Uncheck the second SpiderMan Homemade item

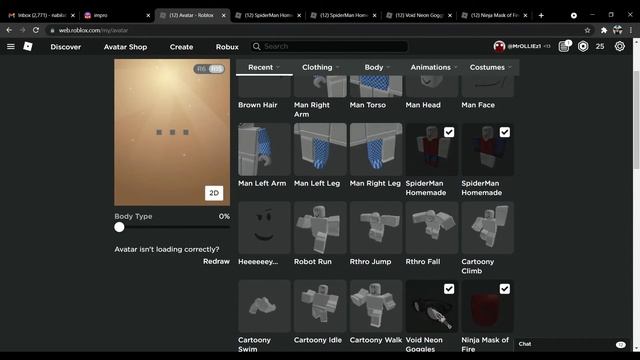click(x=504, y=132)
